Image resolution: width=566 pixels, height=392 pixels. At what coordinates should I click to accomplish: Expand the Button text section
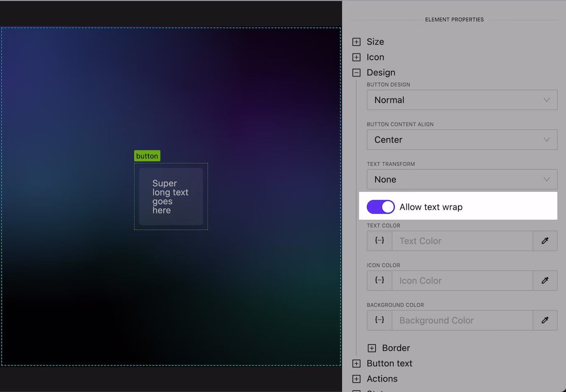(x=356, y=363)
